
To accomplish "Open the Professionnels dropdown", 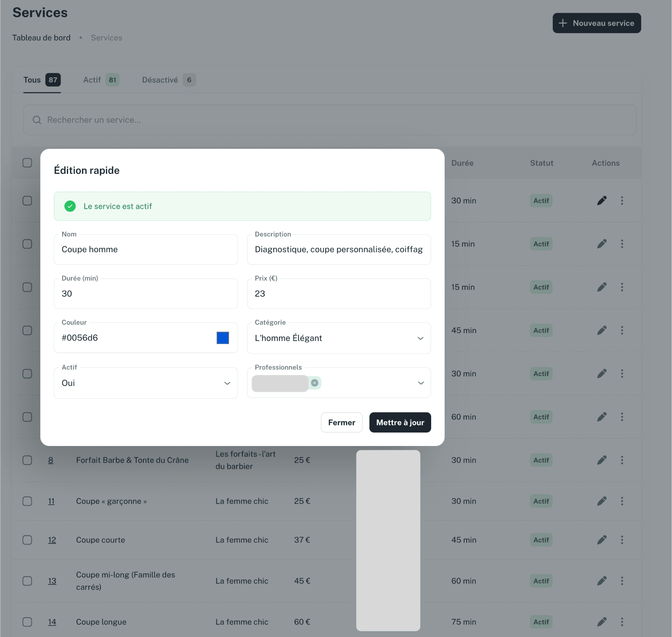I will point(421,383).
